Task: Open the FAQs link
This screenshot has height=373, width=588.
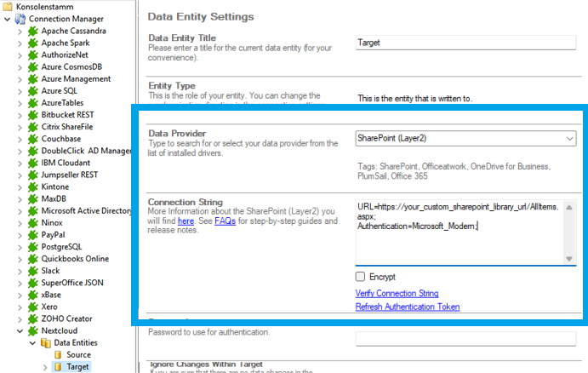Action: pos(225,221)
